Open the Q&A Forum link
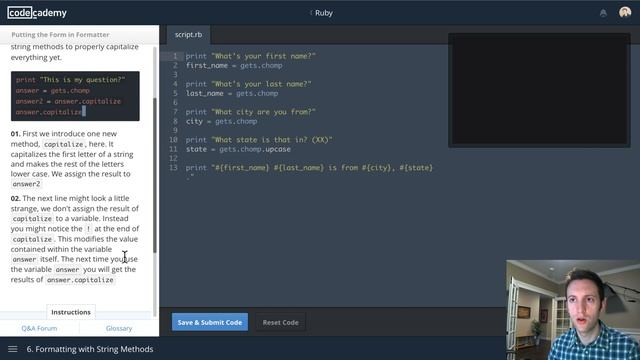 point(39,328)
